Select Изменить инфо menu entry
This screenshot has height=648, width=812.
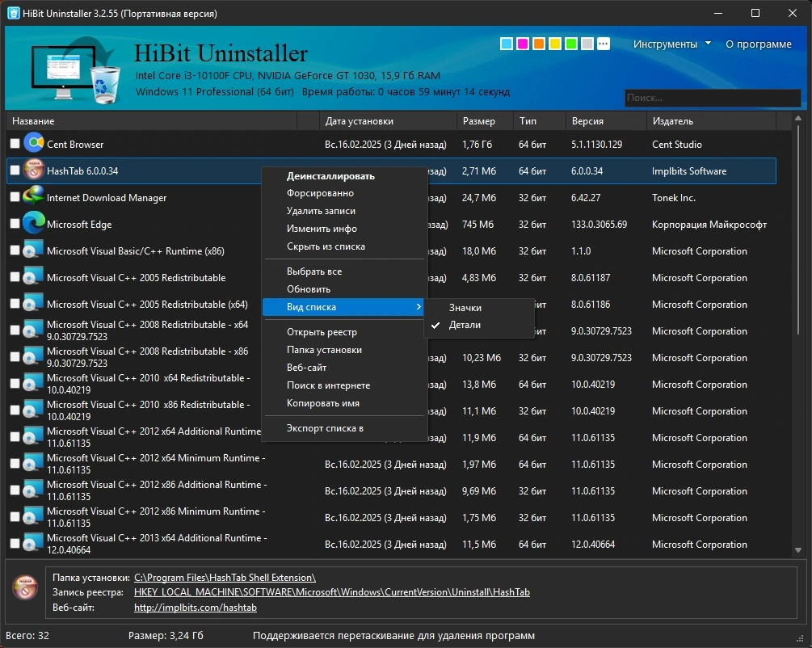tap(343, 229)
